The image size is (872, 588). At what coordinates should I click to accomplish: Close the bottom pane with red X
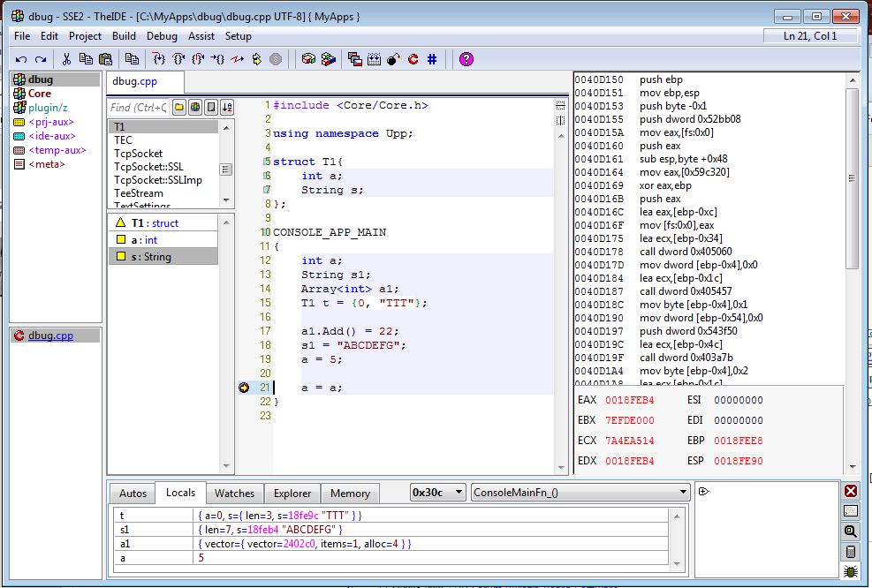[x=851, y=491]
